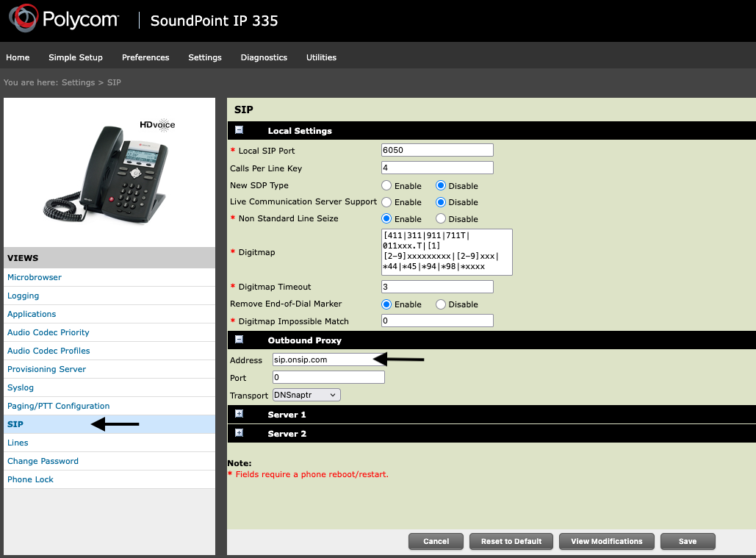
Task: Click the Outbound Proxy Address field
Action: (x=328, y=360)
